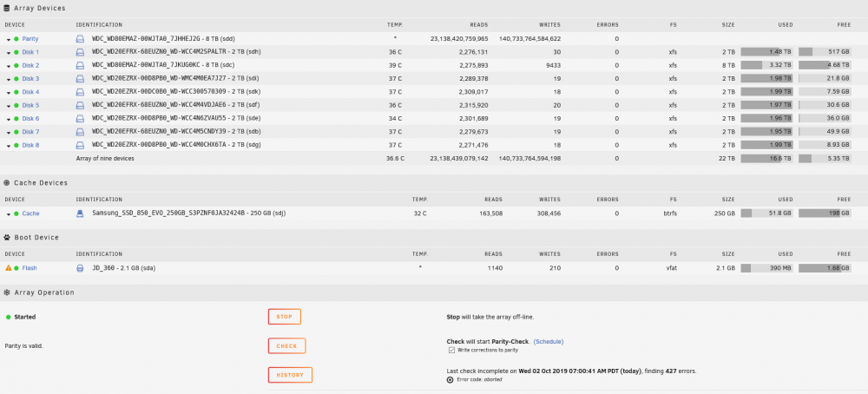
Task: Open the Disk 4 settings link
Action: click(30, 92)
